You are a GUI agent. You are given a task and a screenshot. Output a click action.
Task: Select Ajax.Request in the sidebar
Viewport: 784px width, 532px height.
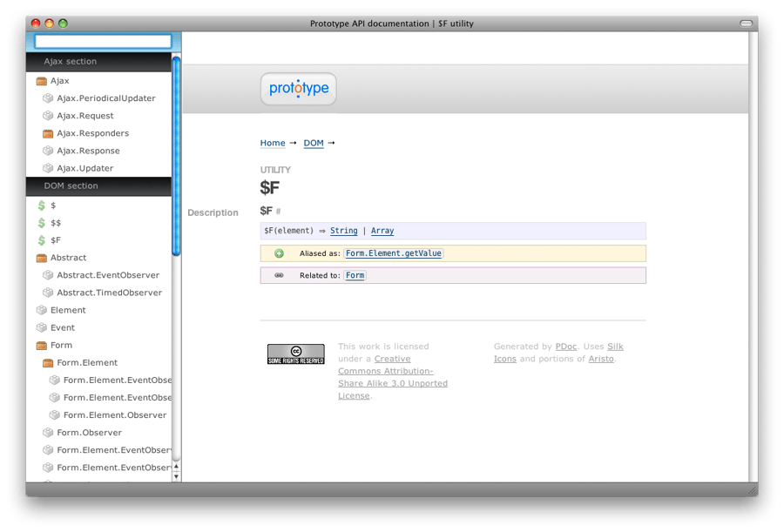[x=85, y=116]
